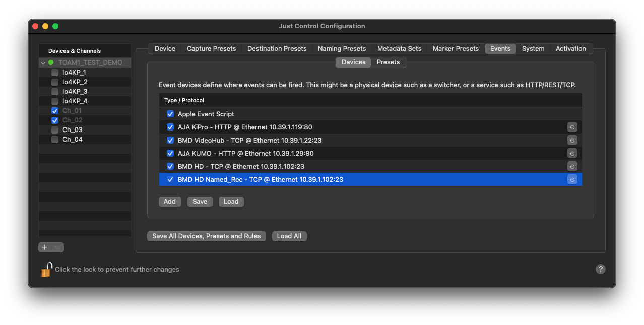
Task: Open the Destination Presets tab
Action: (277, 49)
